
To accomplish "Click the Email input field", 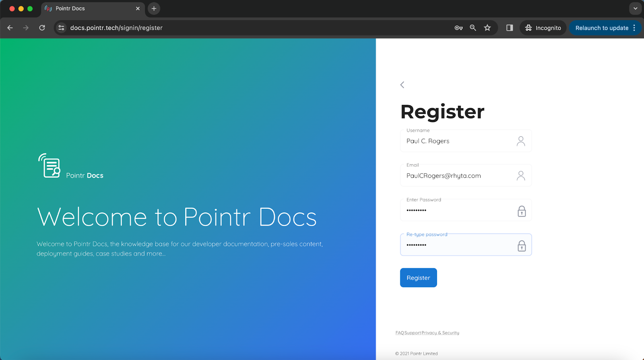I will pyautogui.click(x=466, y=175).
